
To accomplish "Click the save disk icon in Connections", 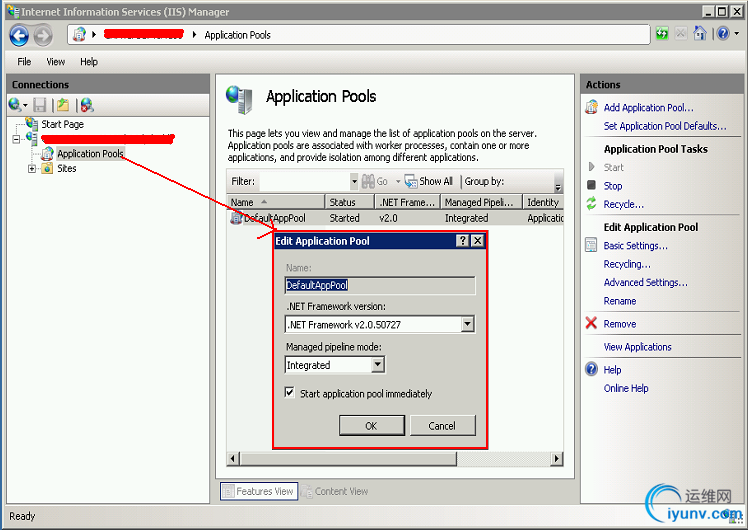I will [40, 105].
